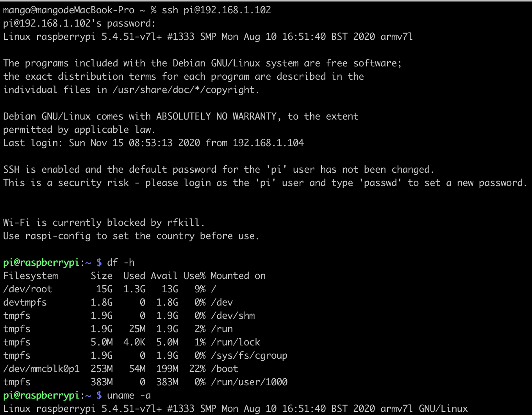The width and height of the screenshot is (532, 415).
Task: Click the '/run/user/1000' mount point
Action: tap(249, 382)
